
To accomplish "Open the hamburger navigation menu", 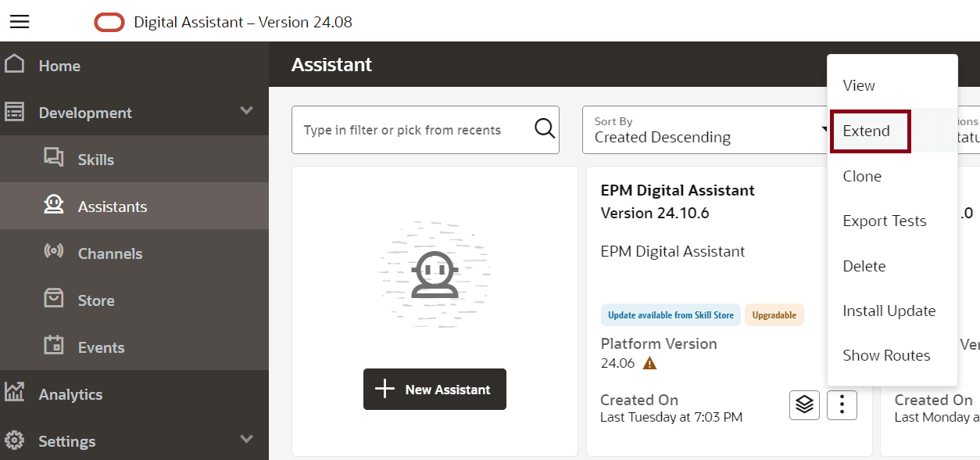I will pos(20,22).
